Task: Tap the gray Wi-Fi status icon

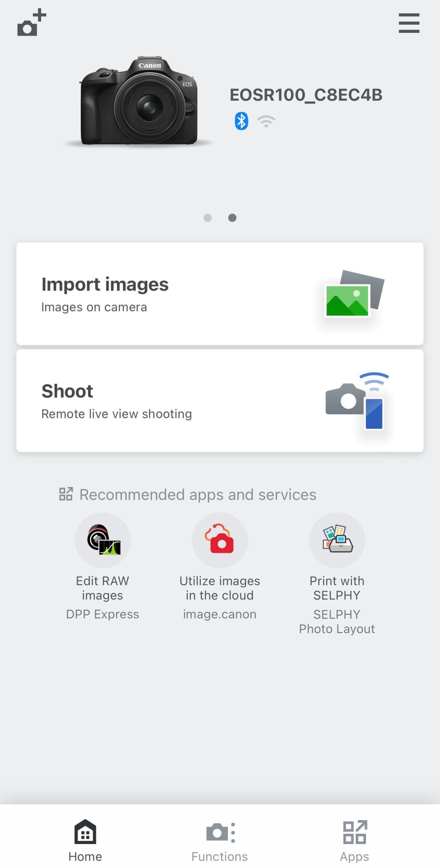Action: (266, 121)
